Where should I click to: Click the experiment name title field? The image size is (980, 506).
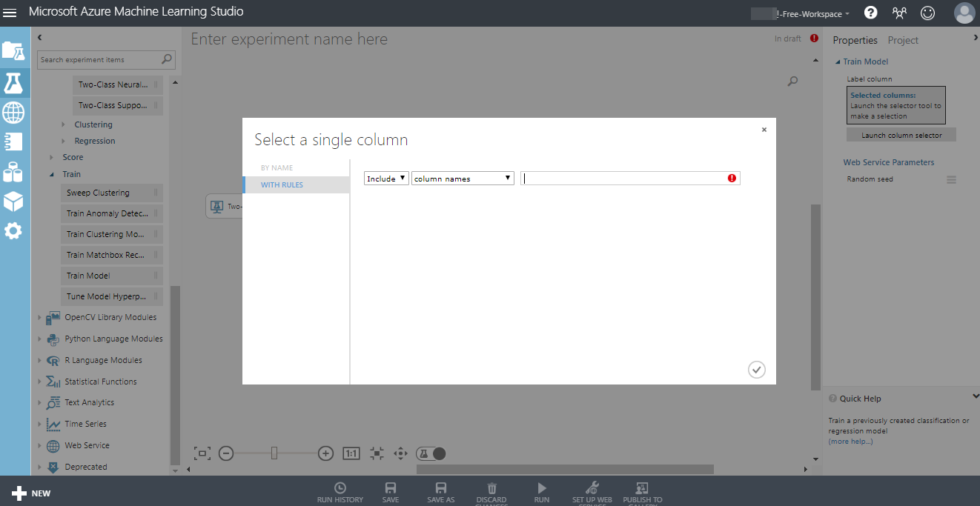tap(289, 39)
